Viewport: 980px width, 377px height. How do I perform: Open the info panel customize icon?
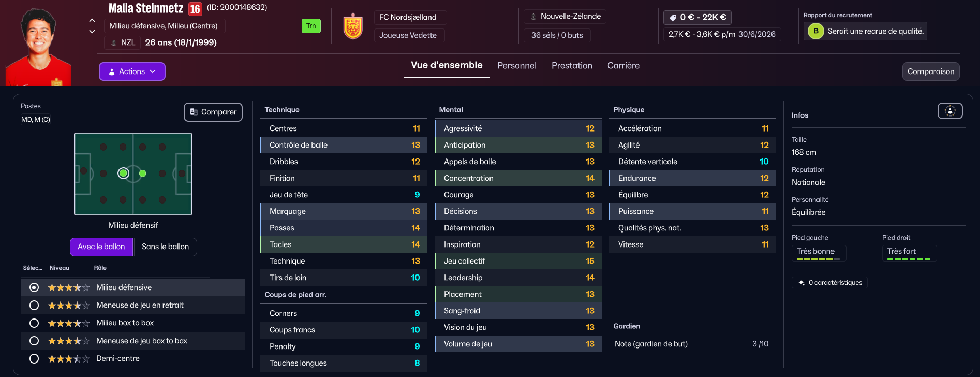pos(950,111)
